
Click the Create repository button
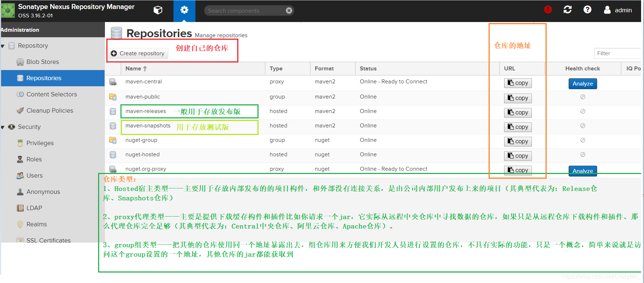coord(138,53)
